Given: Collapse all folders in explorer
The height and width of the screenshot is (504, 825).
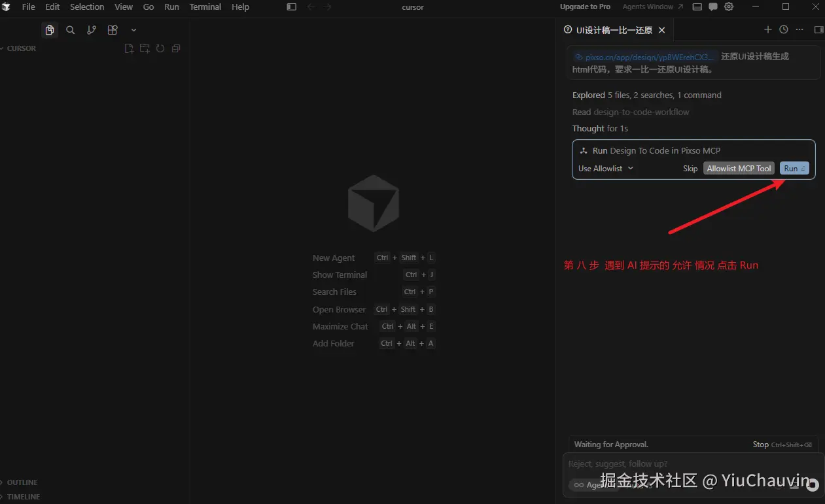Looking at the screenshot, I should click(176, 48).
